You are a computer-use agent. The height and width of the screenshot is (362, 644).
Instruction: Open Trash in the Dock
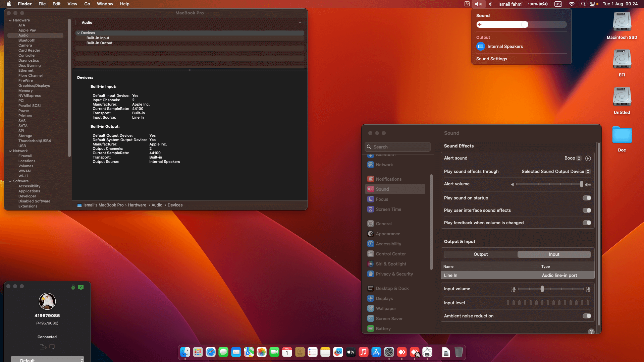point(459,352)
